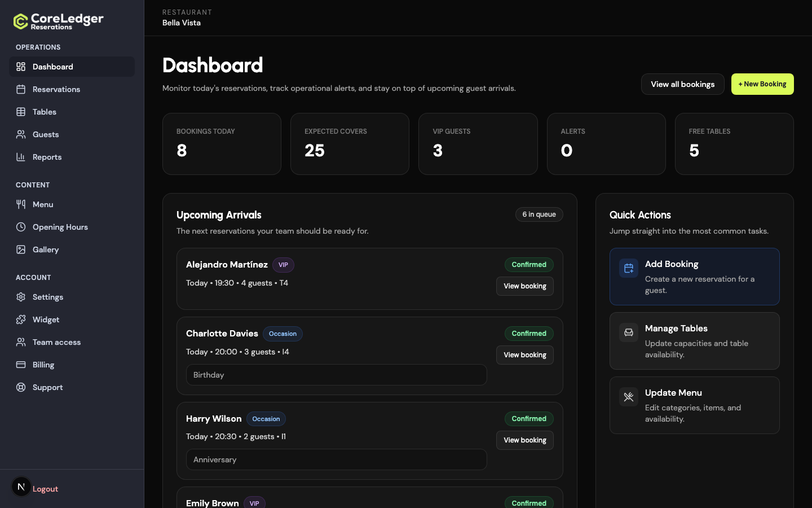Click the Guests people icon
812x508 pixels.
21,134
